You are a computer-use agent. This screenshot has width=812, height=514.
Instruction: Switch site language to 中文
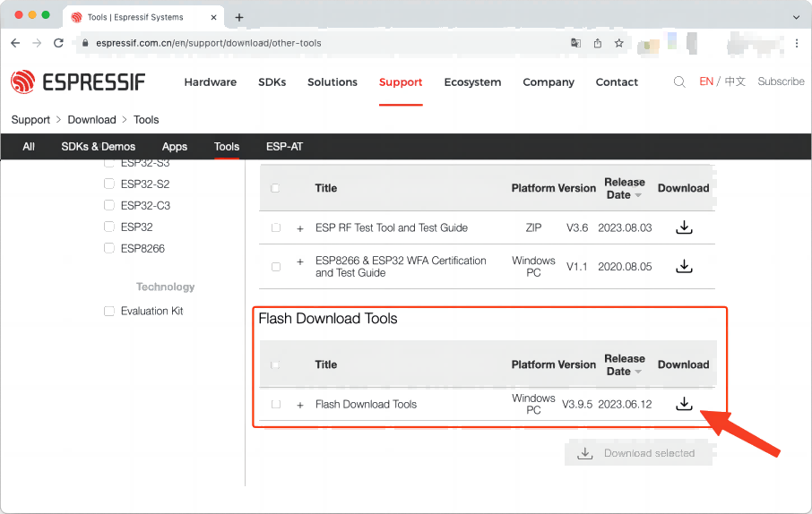point(735,81)
